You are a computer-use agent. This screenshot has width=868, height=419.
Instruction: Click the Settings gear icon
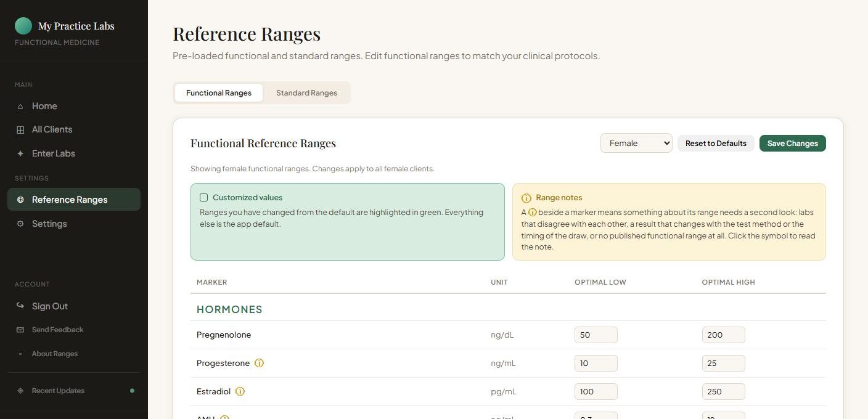click(20, 224)
